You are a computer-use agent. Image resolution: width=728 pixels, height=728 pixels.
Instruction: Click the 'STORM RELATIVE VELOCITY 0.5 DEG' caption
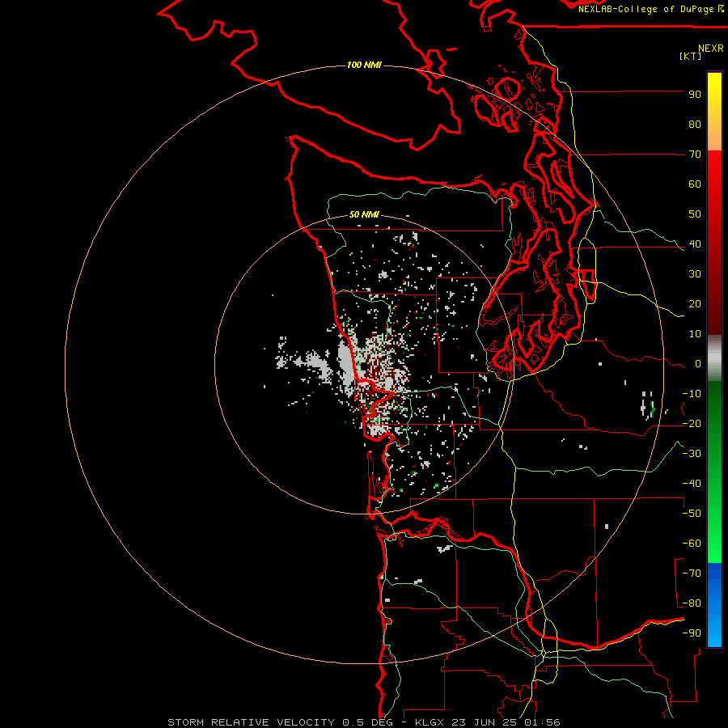280,722
